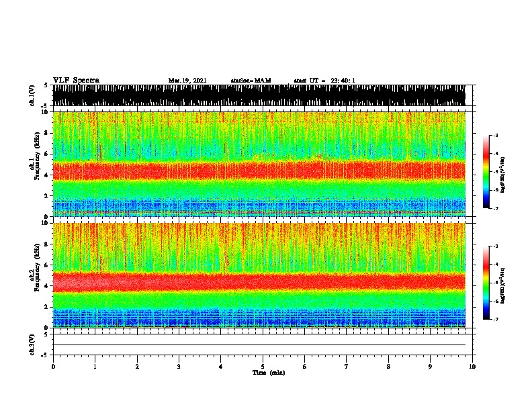Screen dimensions: 532x411
Task: Click time axis tick label "6"
Action: (304, 367)
